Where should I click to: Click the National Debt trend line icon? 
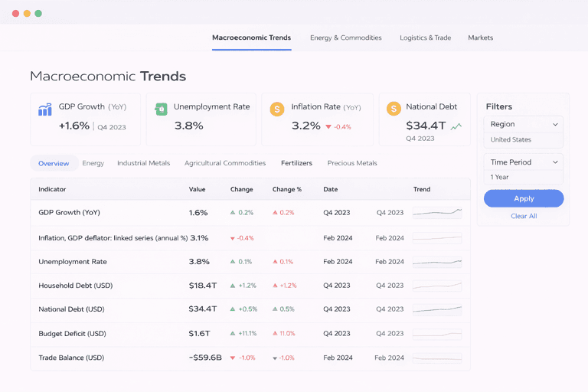(x=456, y=126)
